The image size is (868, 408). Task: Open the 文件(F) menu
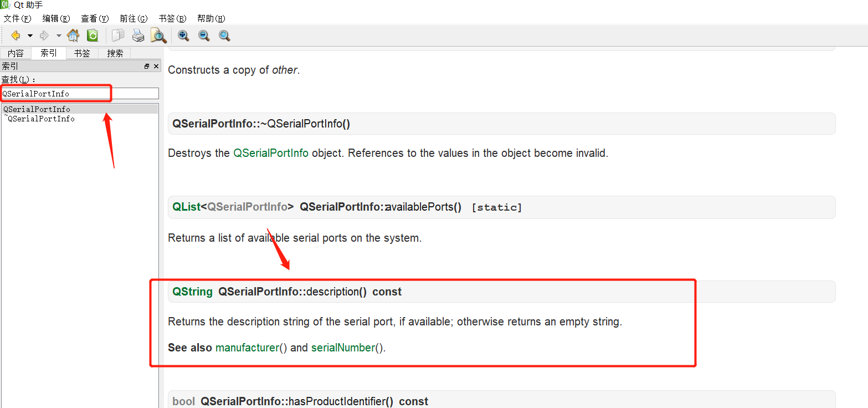coord(18,18)
